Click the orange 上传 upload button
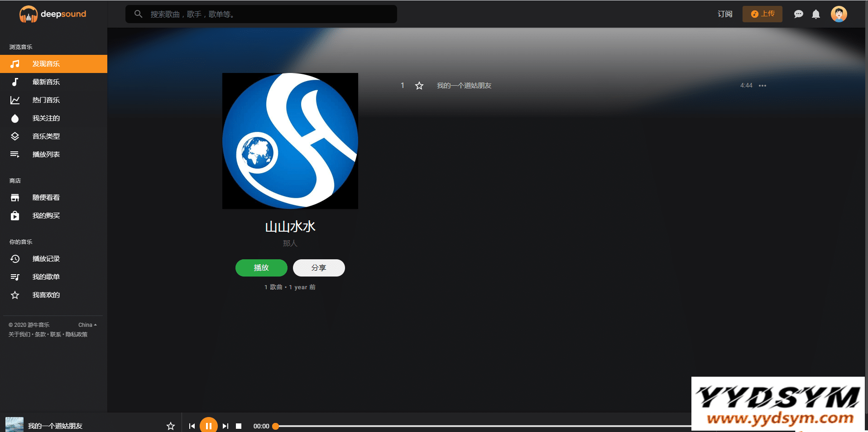This screenshot has width=868, height=432. click(762, 14)
